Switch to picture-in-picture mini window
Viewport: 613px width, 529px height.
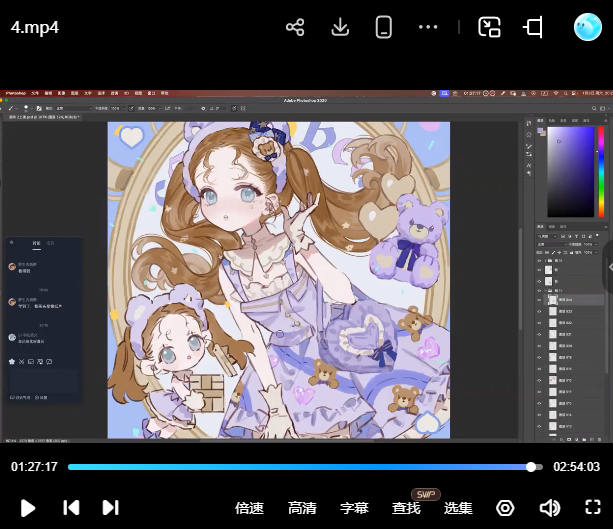point(489,27)
